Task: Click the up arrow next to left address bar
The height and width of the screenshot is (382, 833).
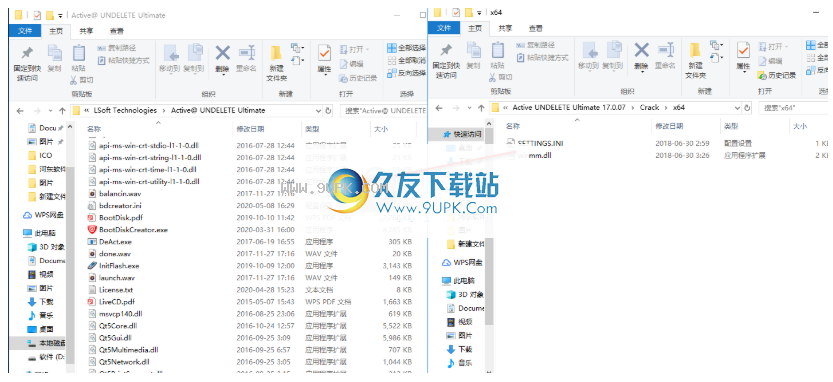Action: pyautogui.click(x=62, y=111)
